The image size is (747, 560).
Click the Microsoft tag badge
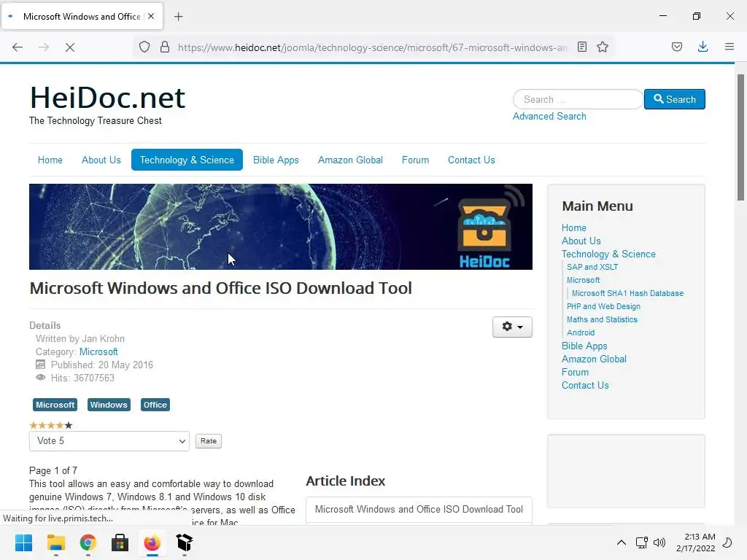tap(55, 405)
